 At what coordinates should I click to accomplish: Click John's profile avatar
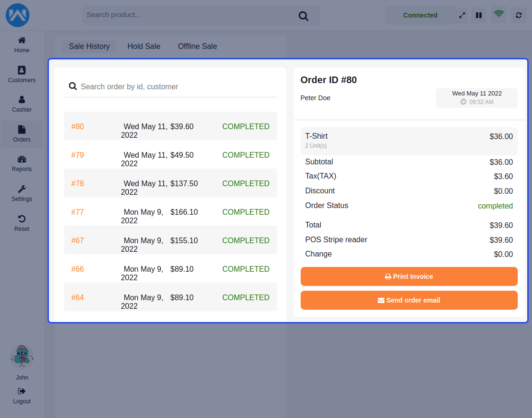[x=21, y=356]
